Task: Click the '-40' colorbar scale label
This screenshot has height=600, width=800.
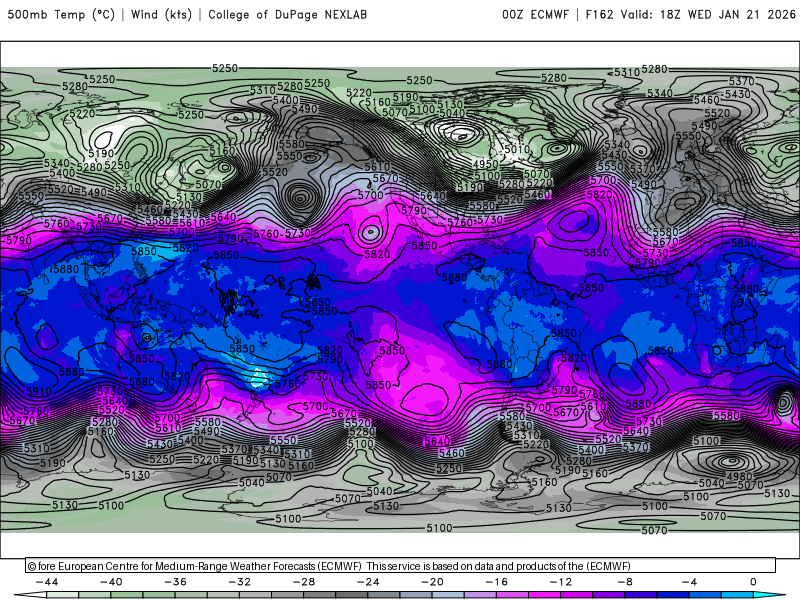Action: pos(111,582)
